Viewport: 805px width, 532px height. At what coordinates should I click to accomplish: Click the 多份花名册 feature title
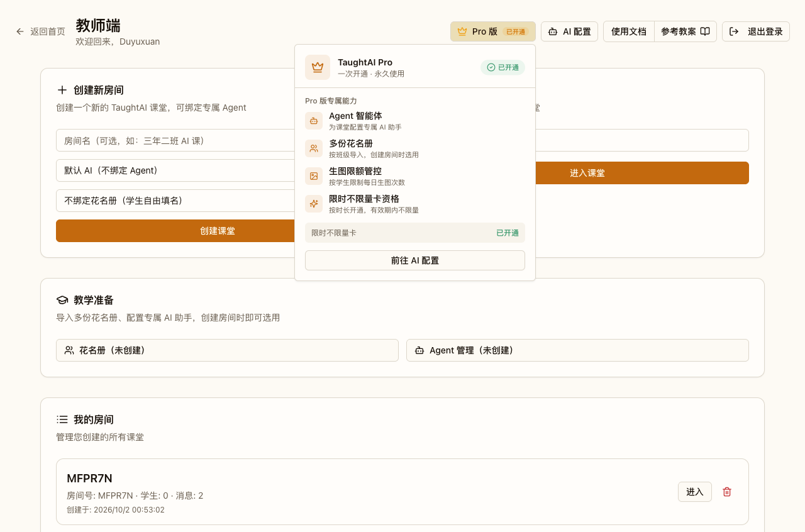pyautogui.click(x=351, y=143)
